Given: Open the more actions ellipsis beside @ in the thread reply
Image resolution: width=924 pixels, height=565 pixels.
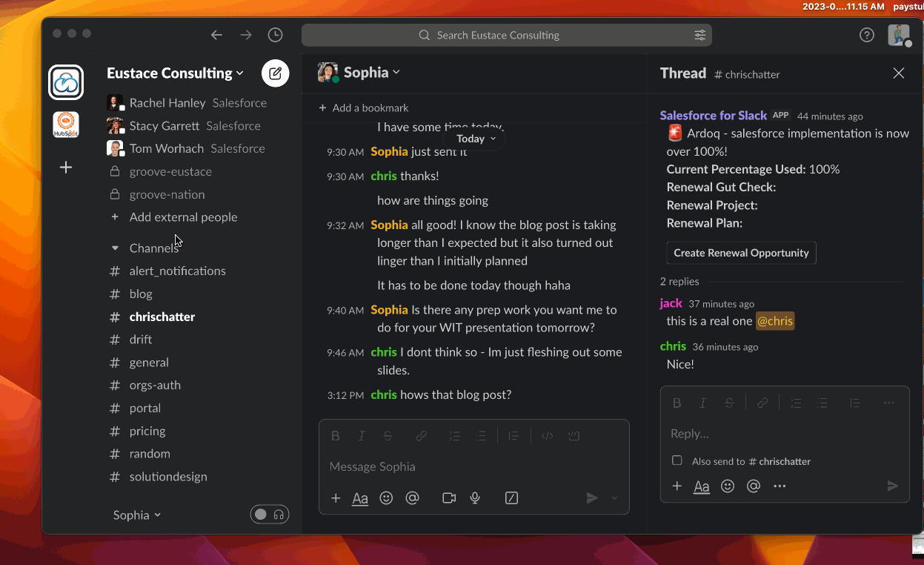Looking at the screenshot, I should click(780, 486).
